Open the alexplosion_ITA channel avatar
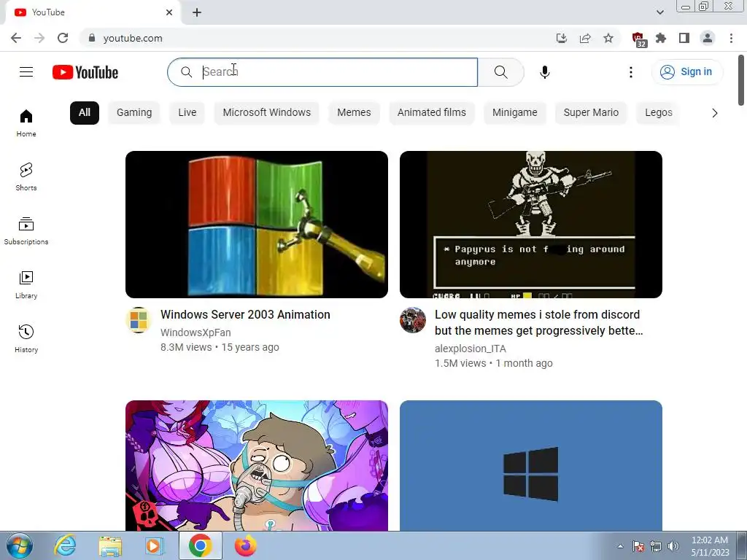 (x=413, y=320)
